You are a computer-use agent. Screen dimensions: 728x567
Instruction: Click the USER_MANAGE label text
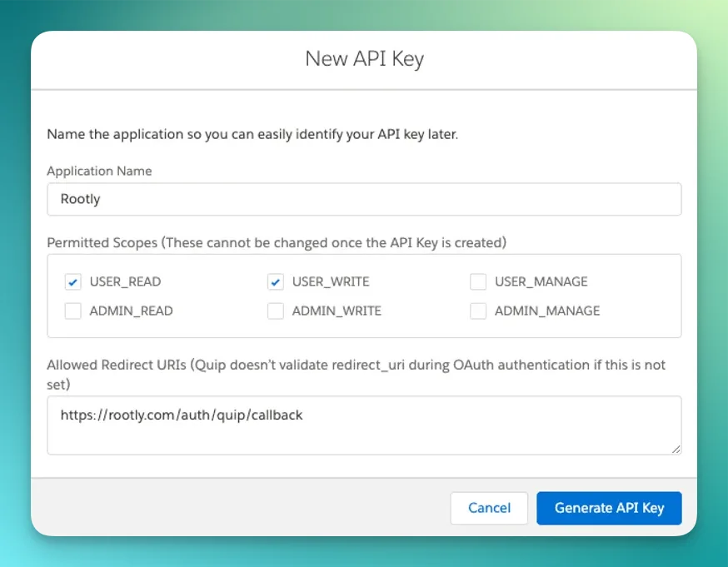541,281
